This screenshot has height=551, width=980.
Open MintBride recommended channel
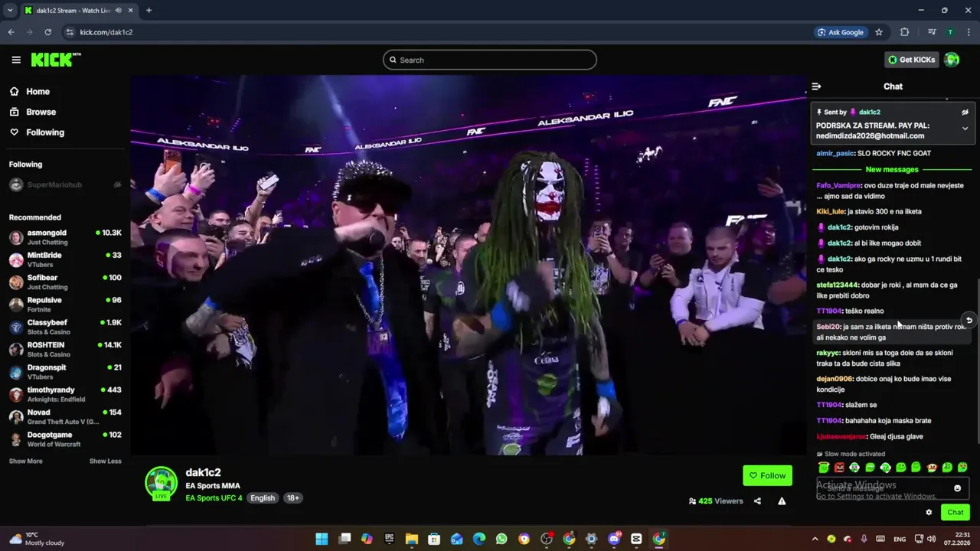pyautogui.click(x=65, y=259)
